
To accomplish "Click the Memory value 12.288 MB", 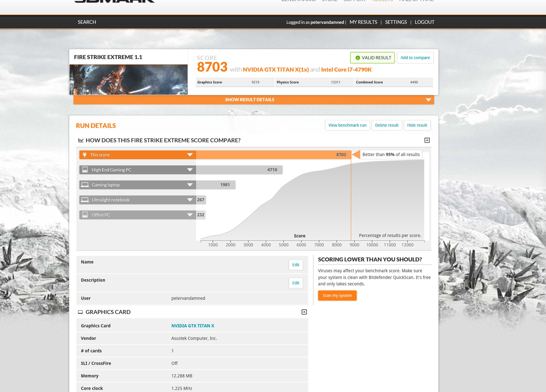I will [182, 376].
